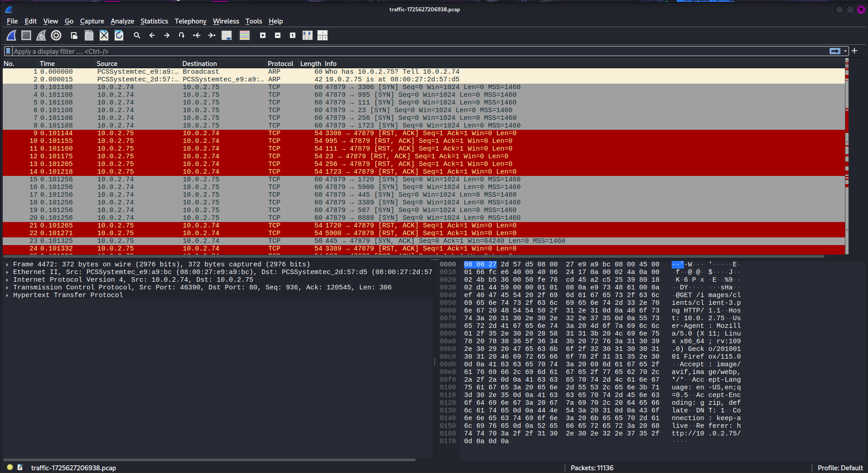
Task: Expand the Frame 4472 details
Action: 7,265
